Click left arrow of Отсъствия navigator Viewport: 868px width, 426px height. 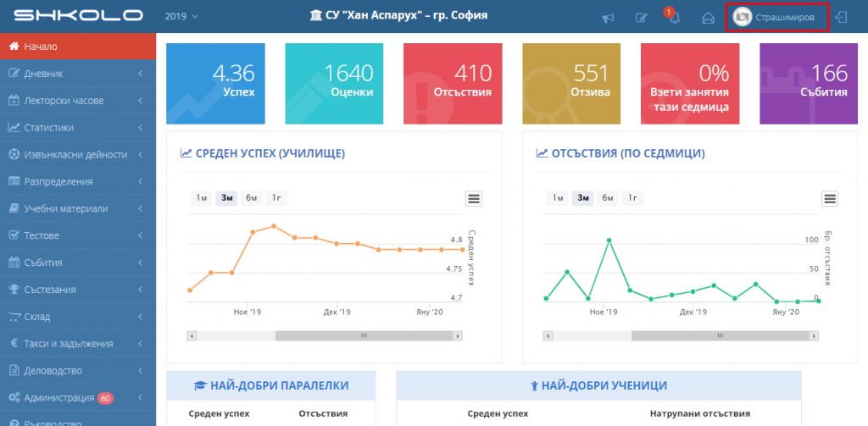[548, 336]
